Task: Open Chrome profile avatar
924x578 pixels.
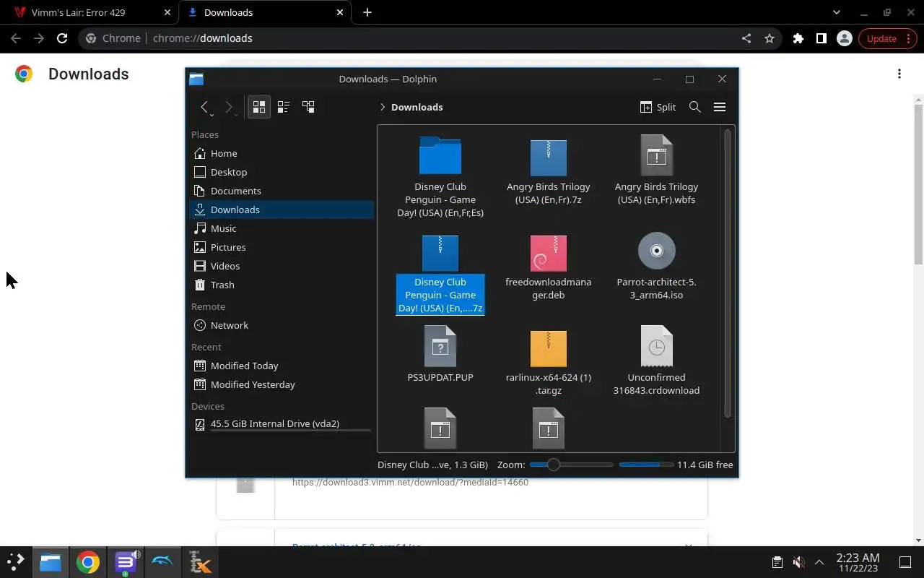Action: pos(845,38)
